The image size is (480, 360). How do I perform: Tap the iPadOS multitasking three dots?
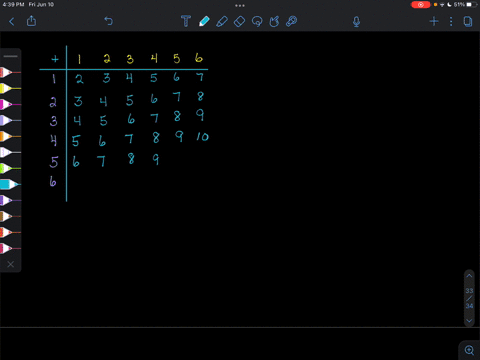coord(240,5)
